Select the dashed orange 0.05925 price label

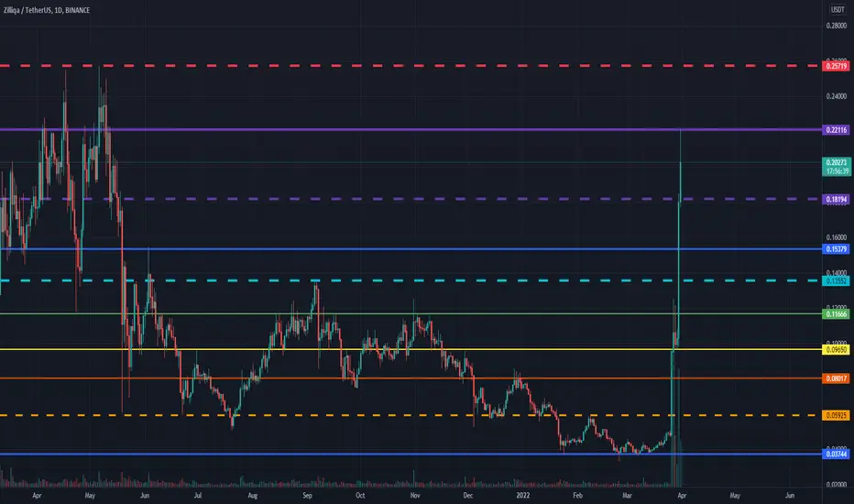pos(836,415)
